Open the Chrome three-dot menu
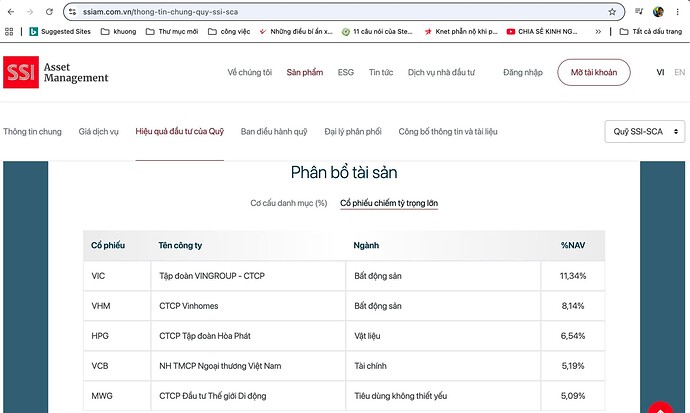The image size is (690, 413). point(678,12)
